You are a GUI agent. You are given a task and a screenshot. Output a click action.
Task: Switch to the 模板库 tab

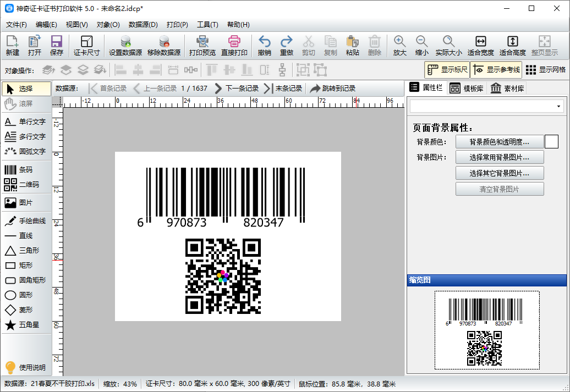[x=467, y=89]
